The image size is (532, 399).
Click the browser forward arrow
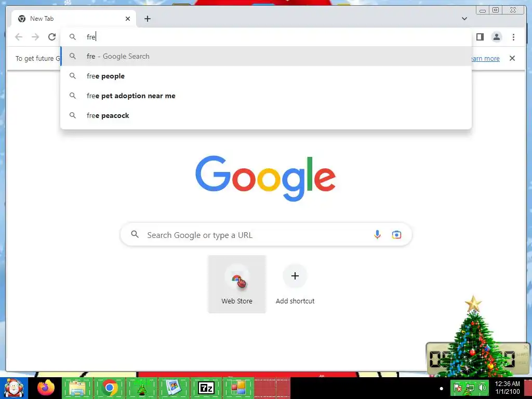(x=35, y=37)
